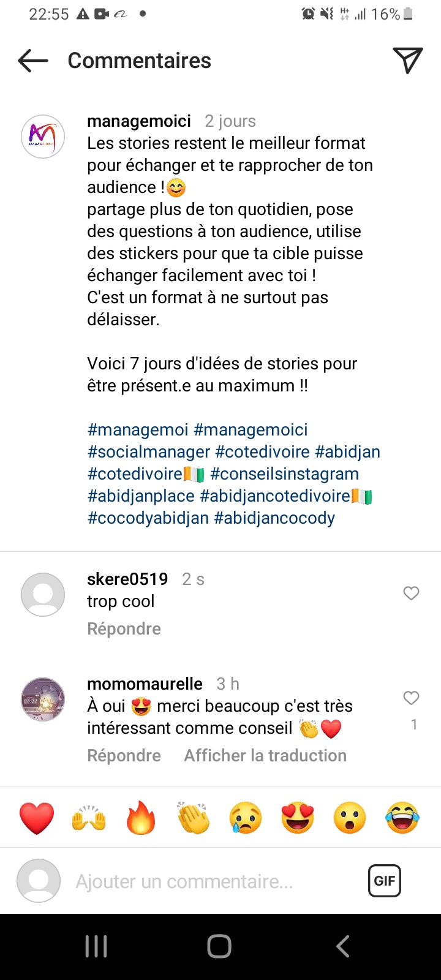Insert the fire quick emoji
Image resolution: width=441 pixels, height=980 pixels.
[141, 818]
